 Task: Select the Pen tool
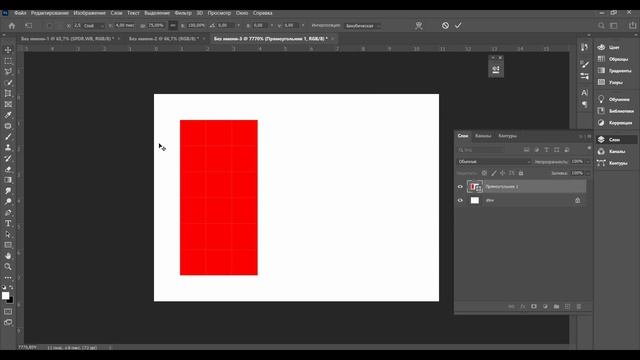point(8,213)
